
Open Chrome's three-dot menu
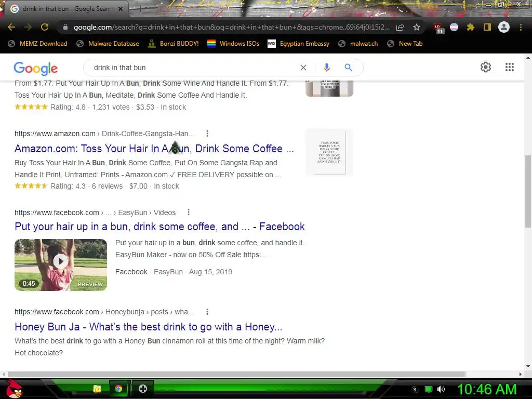521,27
